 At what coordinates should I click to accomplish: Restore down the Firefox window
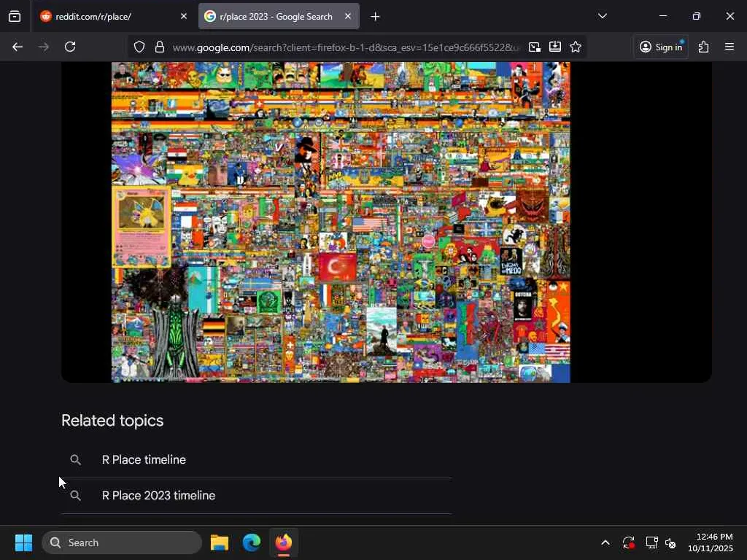point(696,16)
